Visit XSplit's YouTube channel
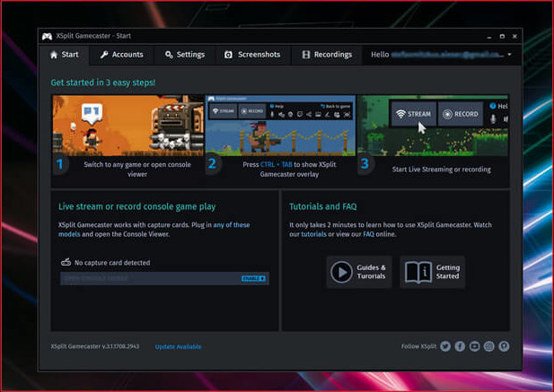 tap(475, 346)
